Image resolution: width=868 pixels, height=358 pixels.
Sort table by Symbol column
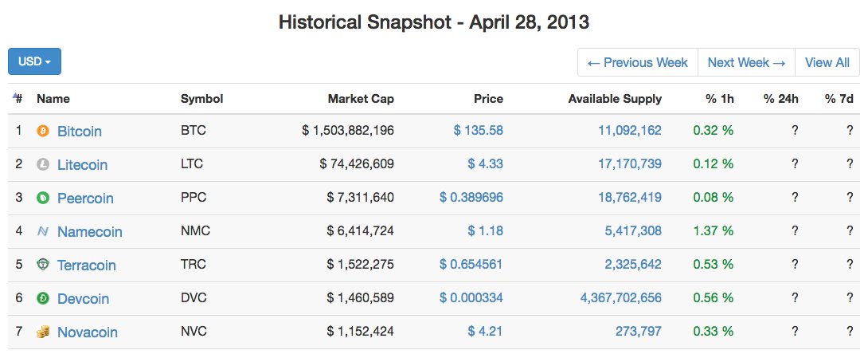click(201, 99)
